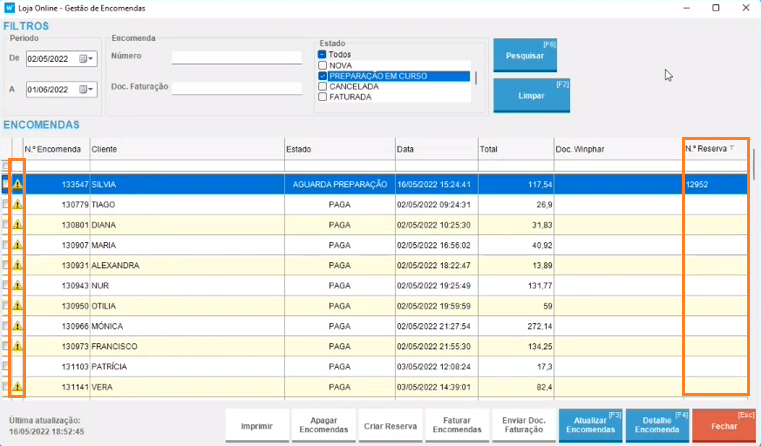Click warning icon for VERA order
761x446 pixels.
click(17, 386)
